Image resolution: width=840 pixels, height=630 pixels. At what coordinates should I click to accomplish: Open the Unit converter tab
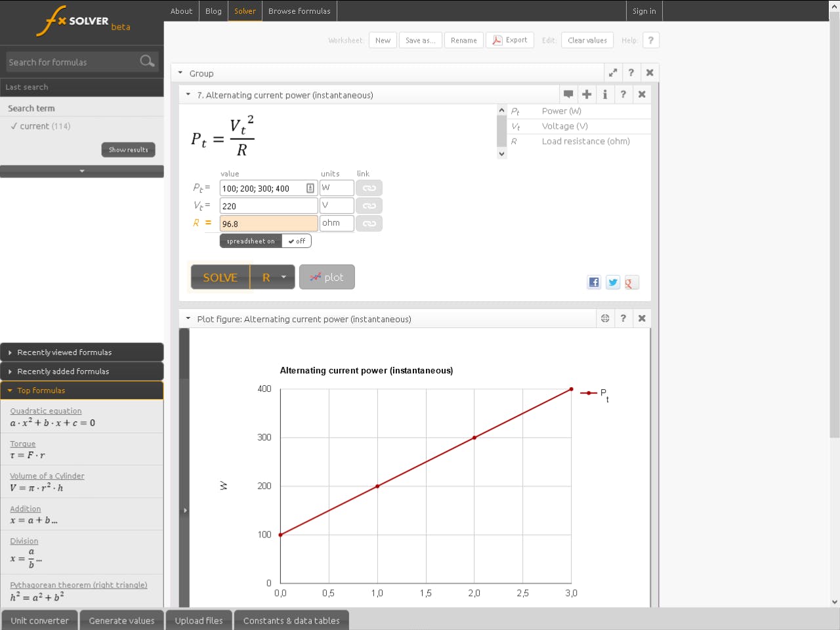(39, 620)
